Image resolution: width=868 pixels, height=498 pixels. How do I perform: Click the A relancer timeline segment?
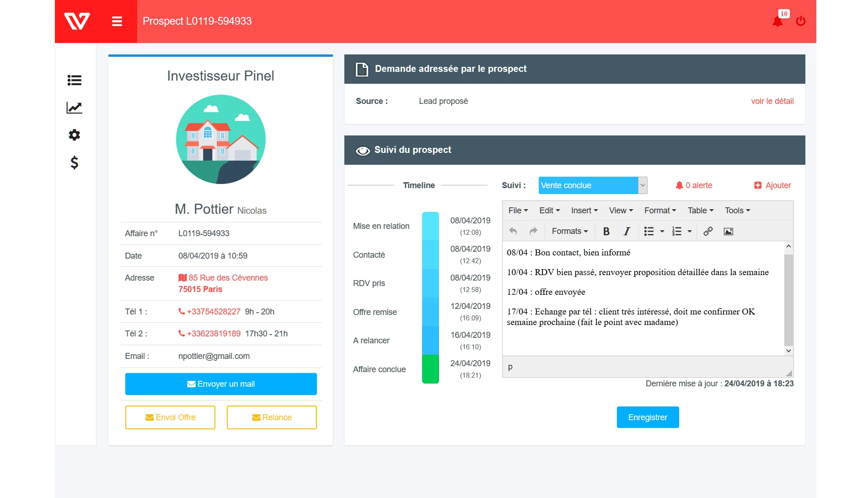430,340
